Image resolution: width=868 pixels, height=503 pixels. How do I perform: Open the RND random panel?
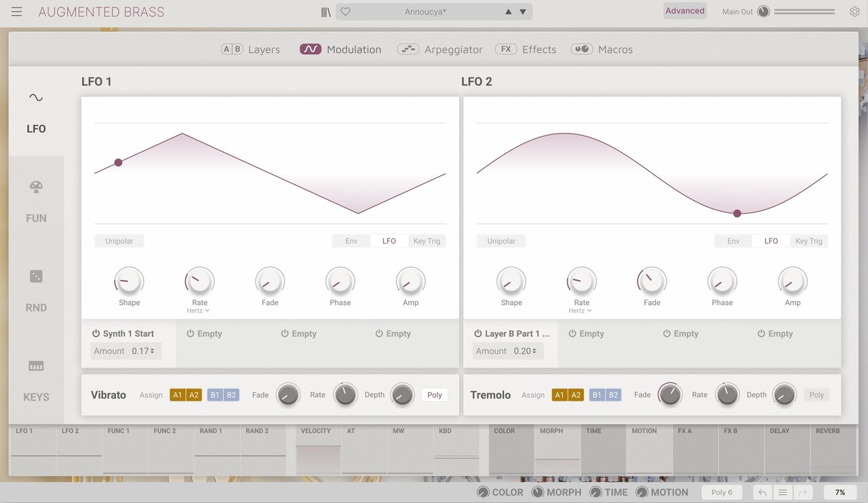coord(35,291)
